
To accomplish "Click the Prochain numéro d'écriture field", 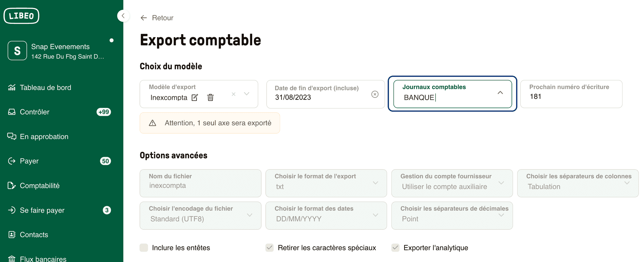I will (570, 96).
